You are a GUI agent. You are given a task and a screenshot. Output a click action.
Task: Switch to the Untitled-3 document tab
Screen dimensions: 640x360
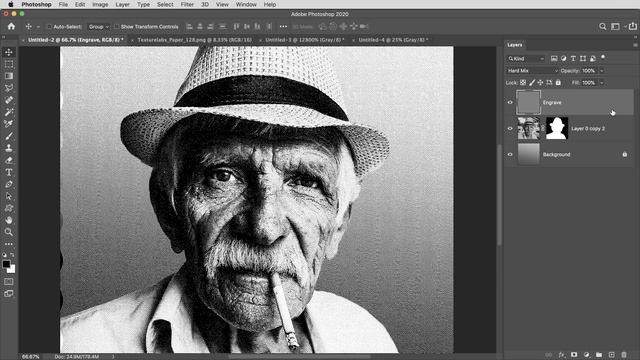coord(304,40)
